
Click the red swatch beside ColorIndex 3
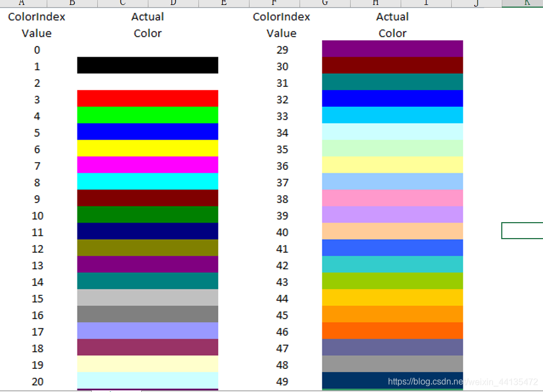point(147,98)
